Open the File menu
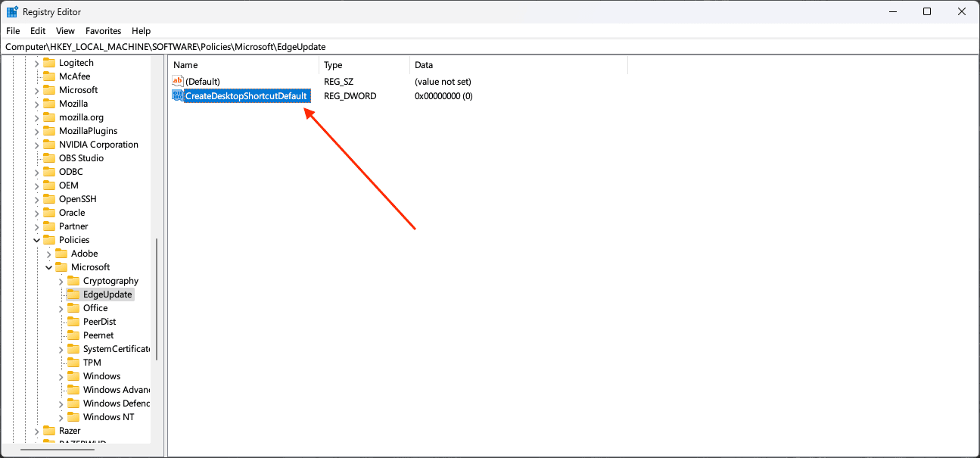 tap(13, 31)
